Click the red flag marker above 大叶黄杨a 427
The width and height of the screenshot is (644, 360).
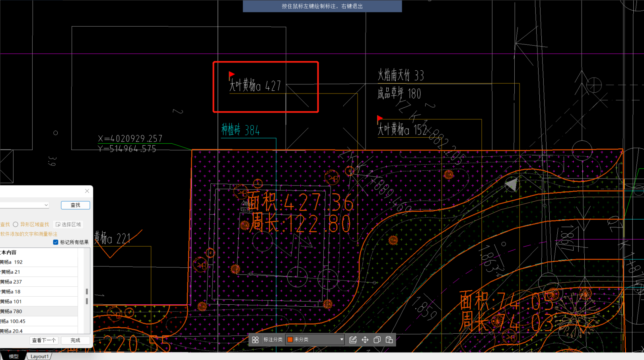[x=232, y=74]
